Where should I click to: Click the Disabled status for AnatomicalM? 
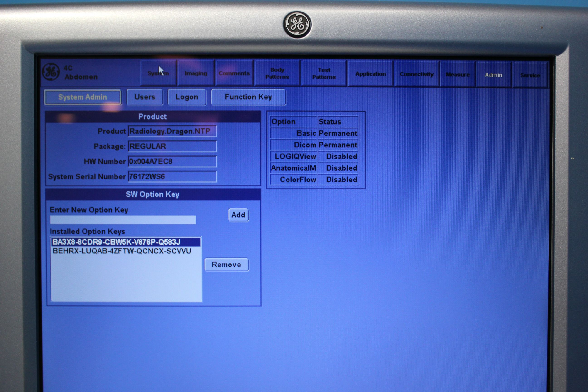(338, 168)
